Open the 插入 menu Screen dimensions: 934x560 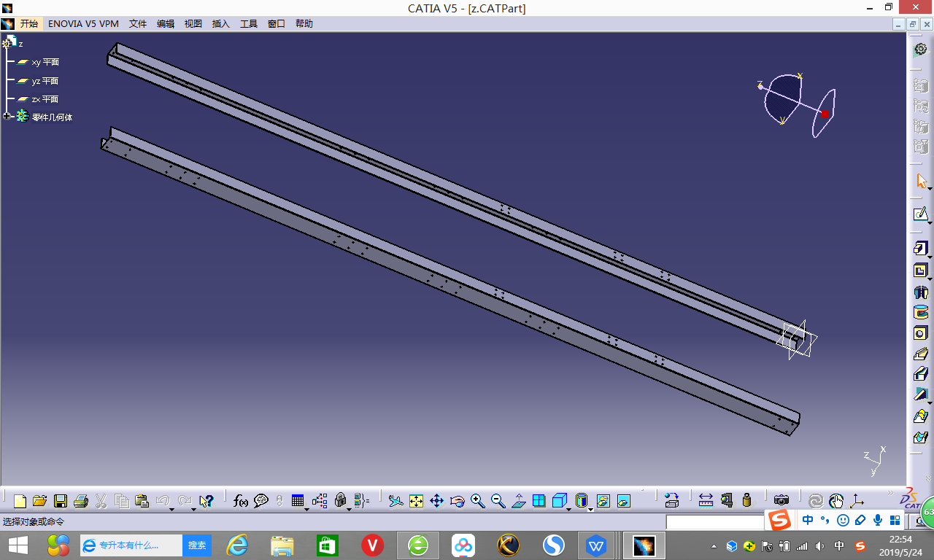click(x=221, y=23)
